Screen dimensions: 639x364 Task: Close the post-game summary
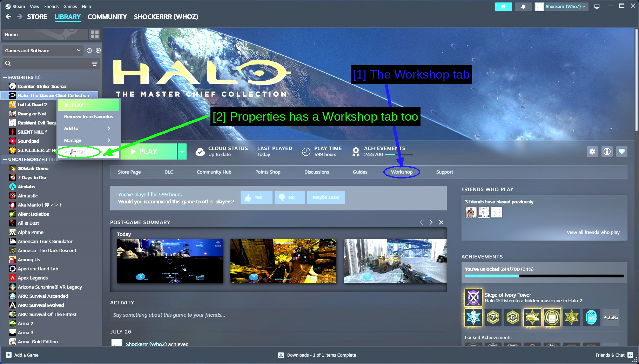point(441,222)
